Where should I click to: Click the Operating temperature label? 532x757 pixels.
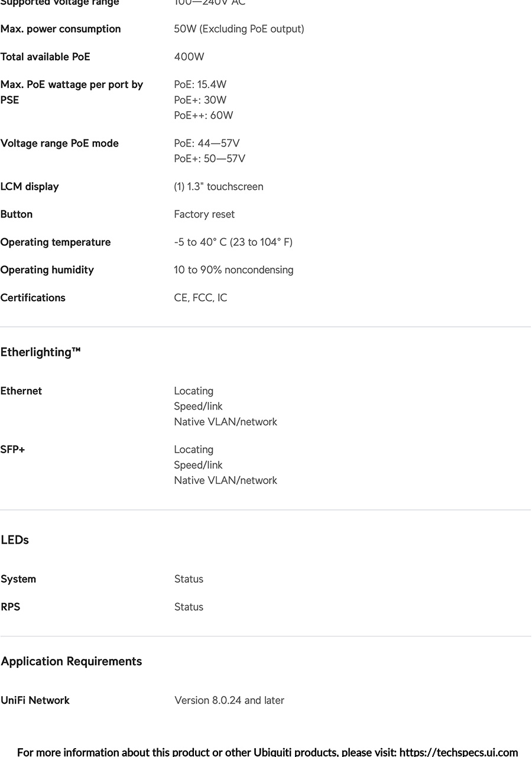(56, 242)
